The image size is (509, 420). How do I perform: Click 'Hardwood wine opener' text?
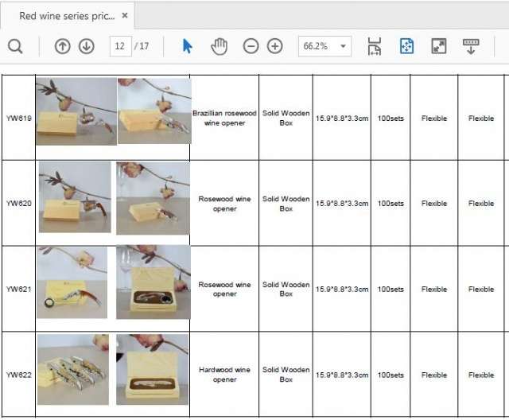224,375
